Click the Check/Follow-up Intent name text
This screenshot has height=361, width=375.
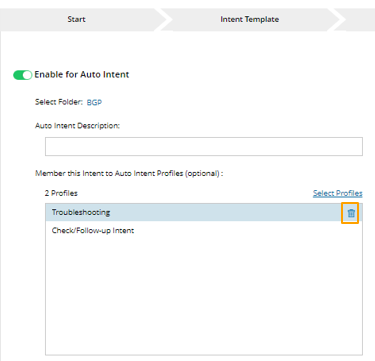pyautogui.click(x=93, y=230)
